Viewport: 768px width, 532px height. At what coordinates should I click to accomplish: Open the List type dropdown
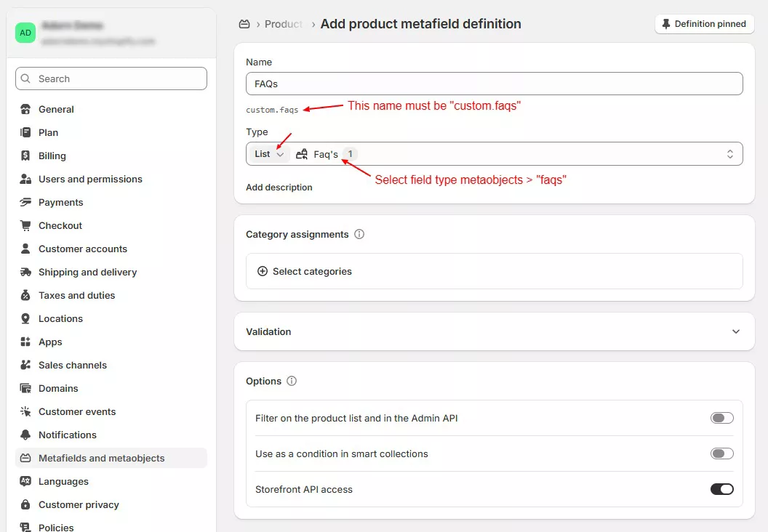[270, 154]
